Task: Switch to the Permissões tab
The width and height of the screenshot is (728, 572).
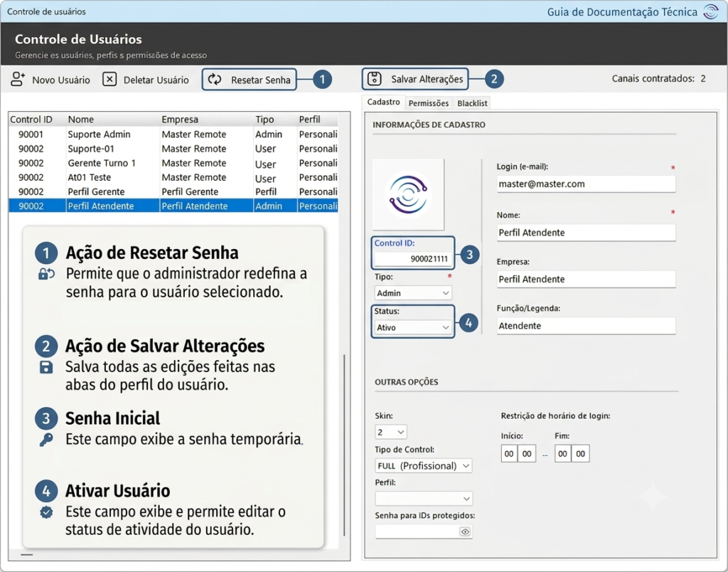Action: pyautogui.click(x=429, y=103)
